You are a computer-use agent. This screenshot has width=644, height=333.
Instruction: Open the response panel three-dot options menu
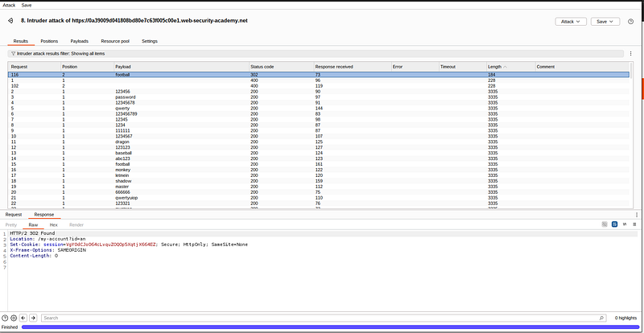pyautogui.click(x=637, y=214)
